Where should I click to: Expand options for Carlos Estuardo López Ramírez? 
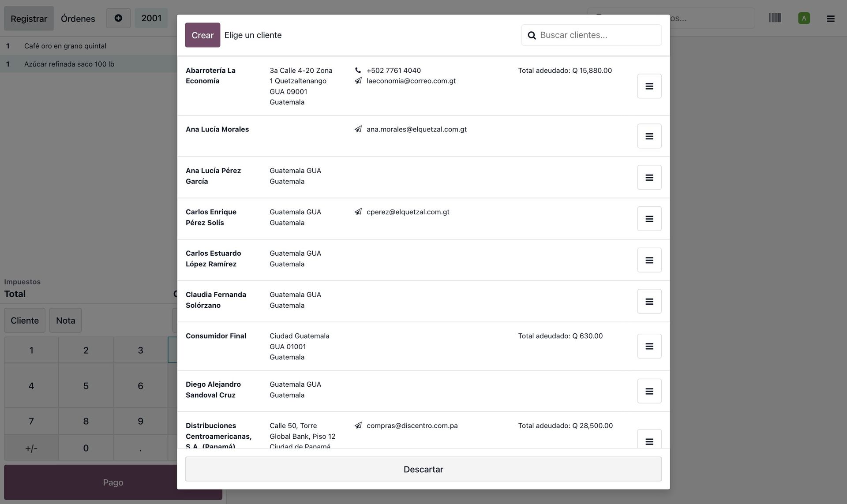[x=649, y=260]
